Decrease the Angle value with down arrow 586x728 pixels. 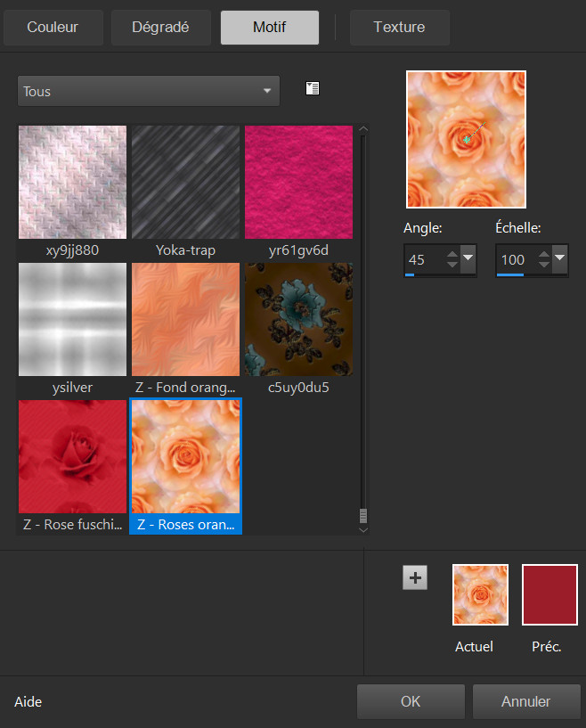tap(452, 266)
